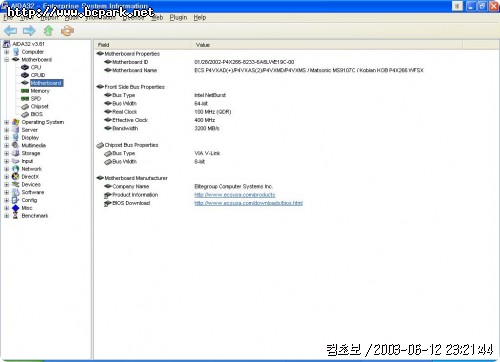Click the Computer category icon

pyautogui.click(x=16, y=52)
